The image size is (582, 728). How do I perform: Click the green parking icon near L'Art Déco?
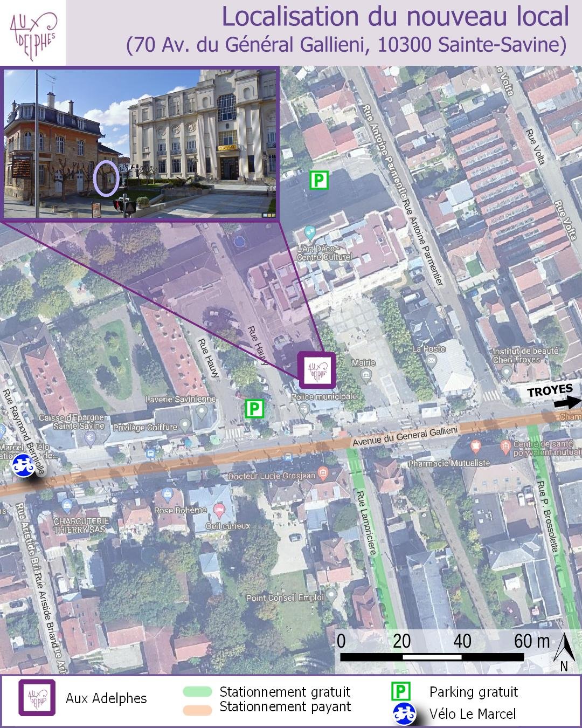319,180
